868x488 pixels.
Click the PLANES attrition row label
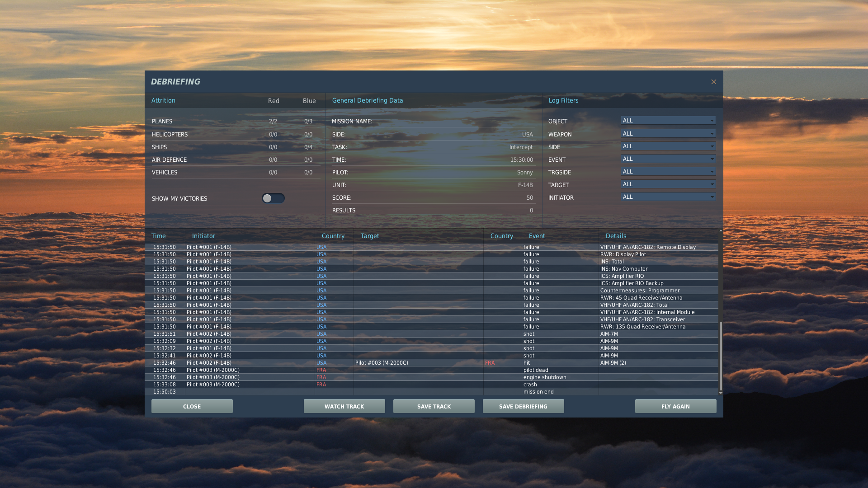(162, 122)
